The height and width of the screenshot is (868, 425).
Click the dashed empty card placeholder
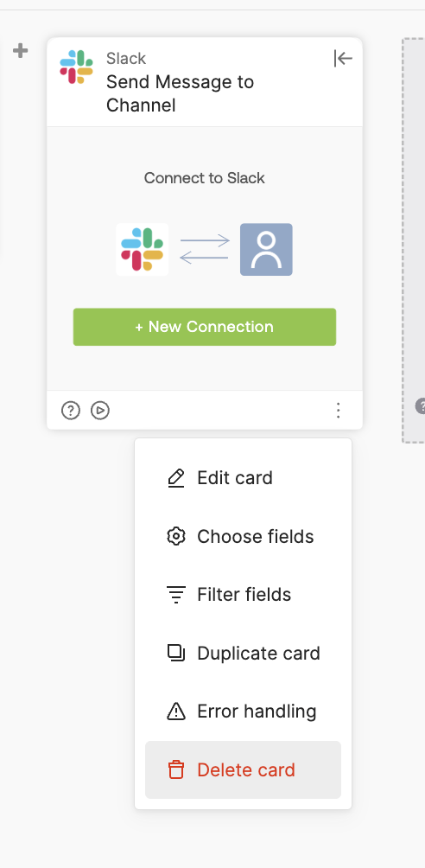tap(414, 240)
